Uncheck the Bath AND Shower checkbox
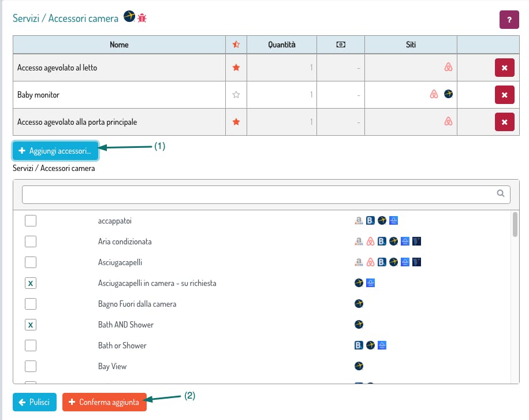 pos(31,325)
